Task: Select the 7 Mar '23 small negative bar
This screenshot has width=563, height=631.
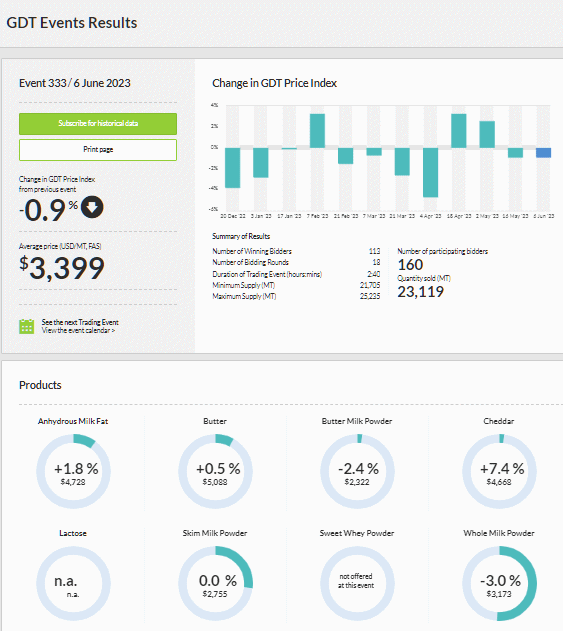Action: tap(374, 152)
